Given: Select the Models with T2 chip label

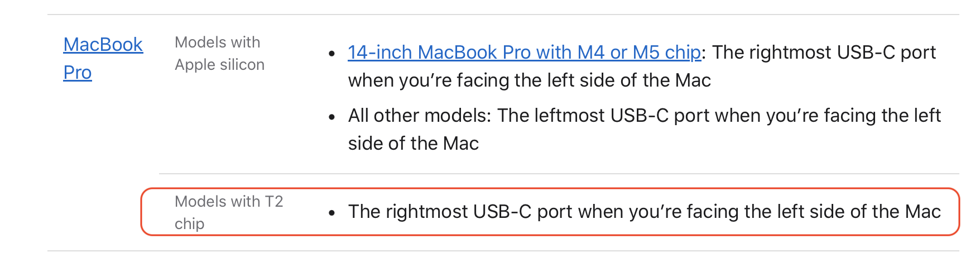Looking at the screenshot, I should tap(229, 212).
